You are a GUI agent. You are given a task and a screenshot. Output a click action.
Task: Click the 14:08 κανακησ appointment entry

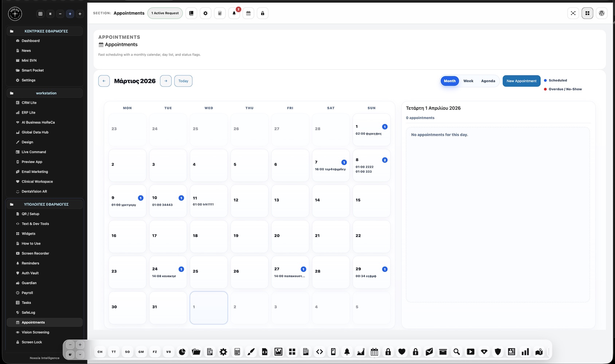click(x=164, y=276)
